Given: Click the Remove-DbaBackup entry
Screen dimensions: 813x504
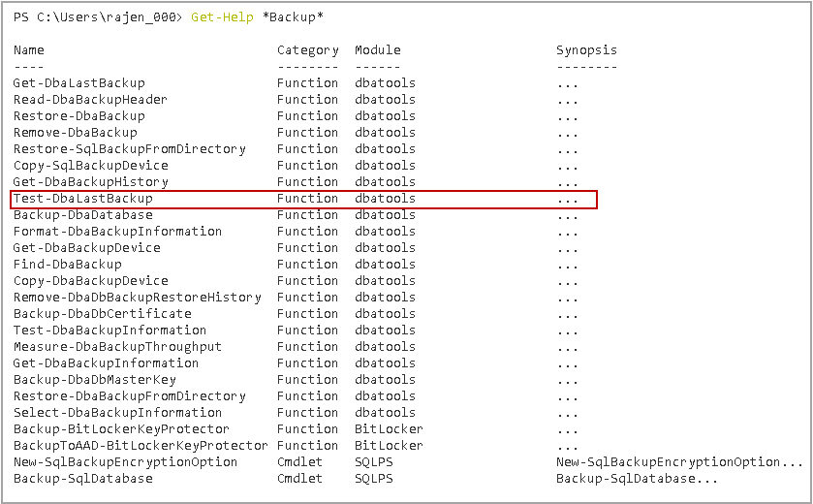Looking at the screenshot, I should point(75,133).
